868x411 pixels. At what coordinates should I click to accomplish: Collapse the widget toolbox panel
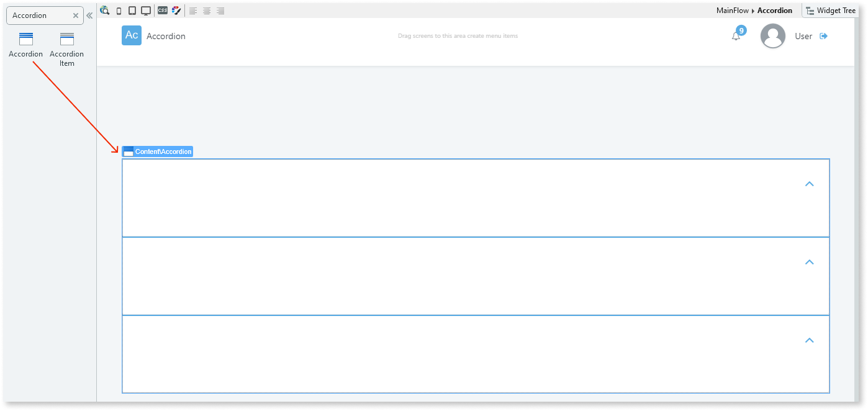point(89,16)
